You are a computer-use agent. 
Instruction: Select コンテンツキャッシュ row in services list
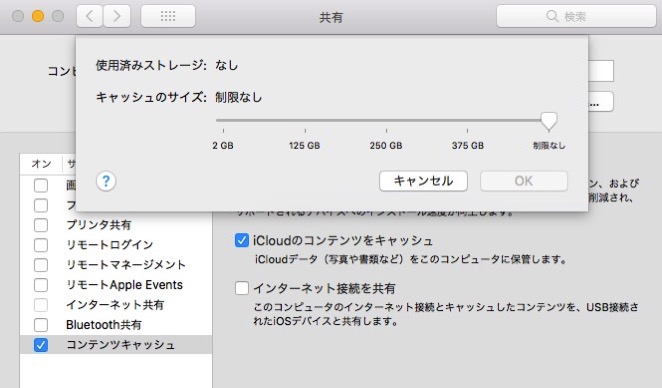coord(116,345)
